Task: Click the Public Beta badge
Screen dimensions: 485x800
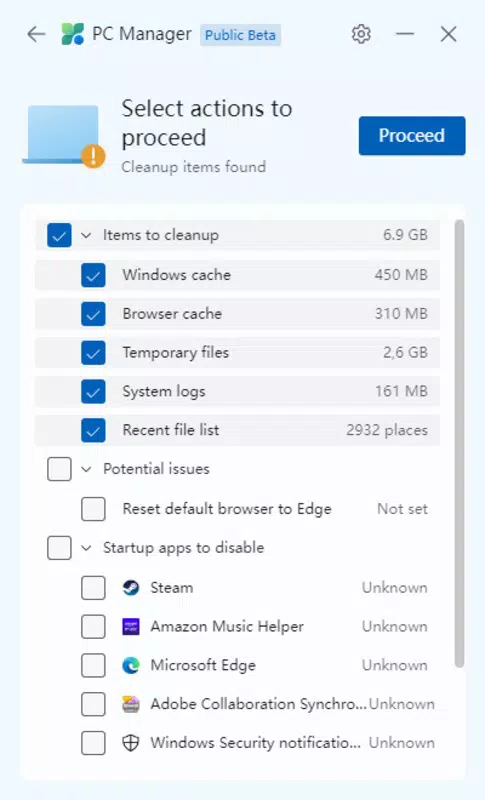Action: click(240, 35)
